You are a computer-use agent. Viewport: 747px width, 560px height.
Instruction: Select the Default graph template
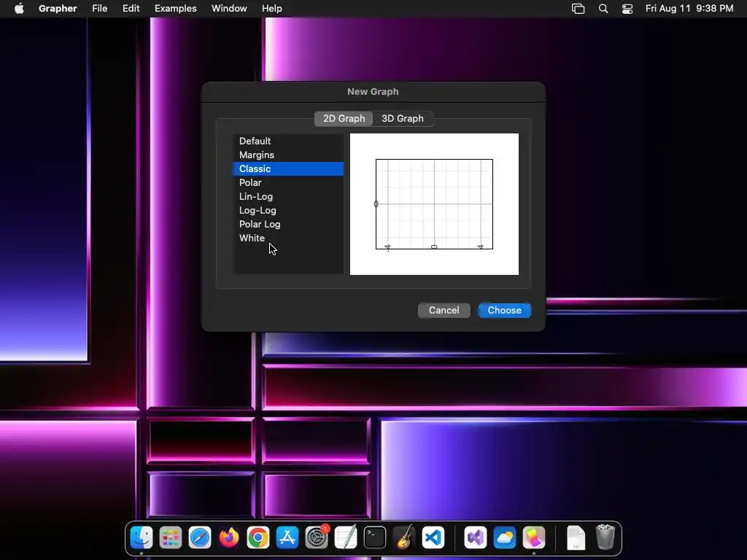click(287, 141)
